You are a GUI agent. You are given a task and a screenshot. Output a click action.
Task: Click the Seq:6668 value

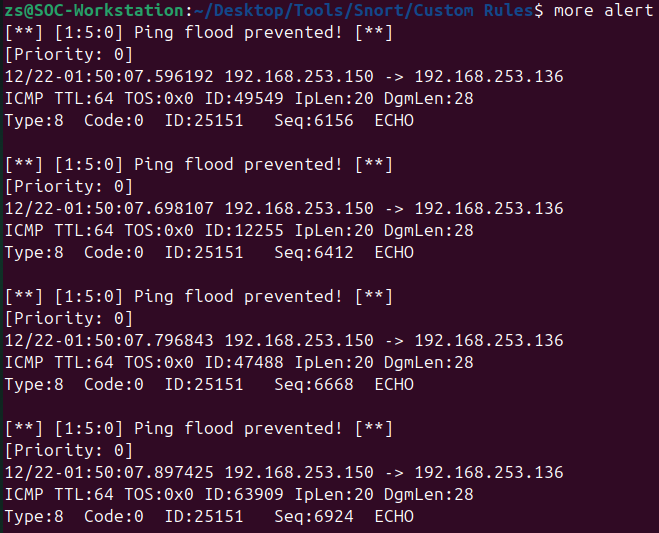pos(314,385)
